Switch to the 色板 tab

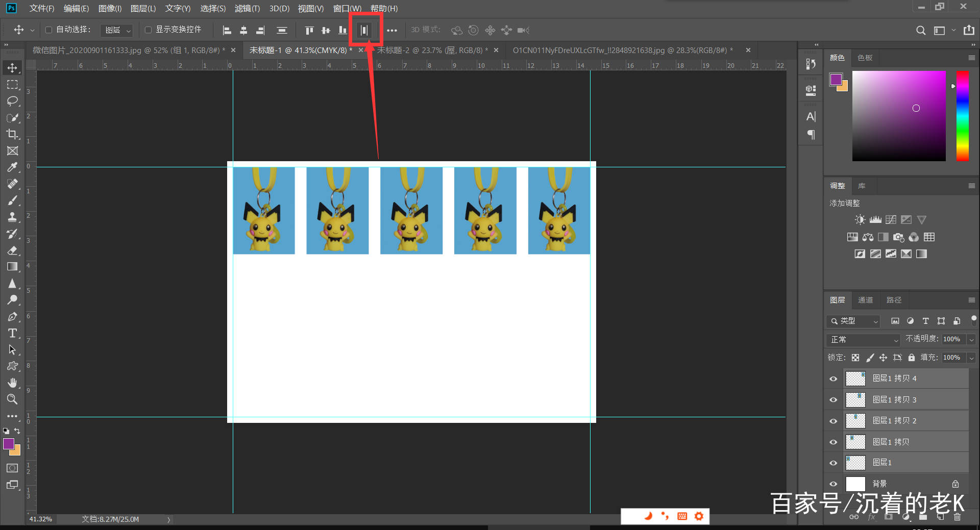point(865,58)
